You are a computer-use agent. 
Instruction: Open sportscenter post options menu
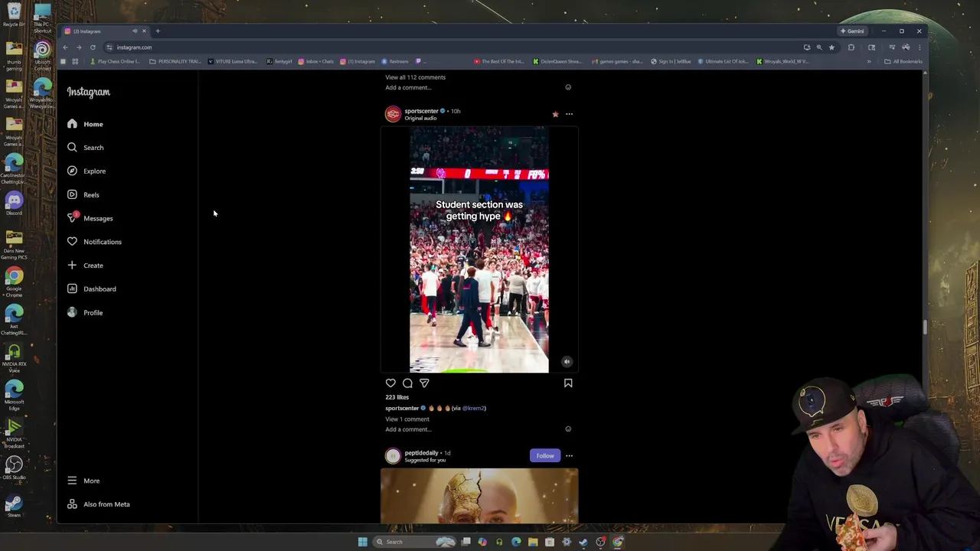click(x=569, y=114)
